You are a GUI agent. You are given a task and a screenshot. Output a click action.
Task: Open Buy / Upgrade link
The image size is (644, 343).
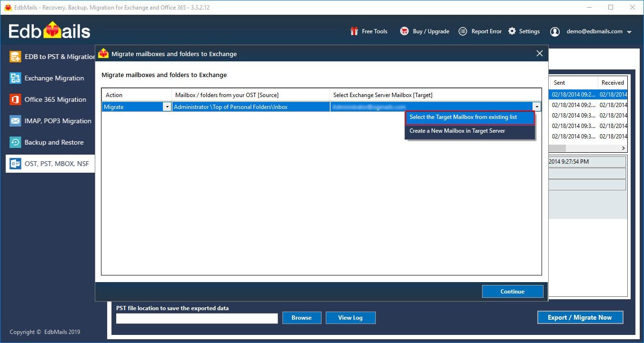pyautogui.click(x=431, y=31)
